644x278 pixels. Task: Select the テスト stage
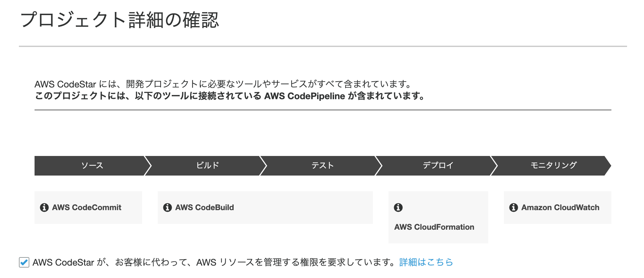pos(323,165)
